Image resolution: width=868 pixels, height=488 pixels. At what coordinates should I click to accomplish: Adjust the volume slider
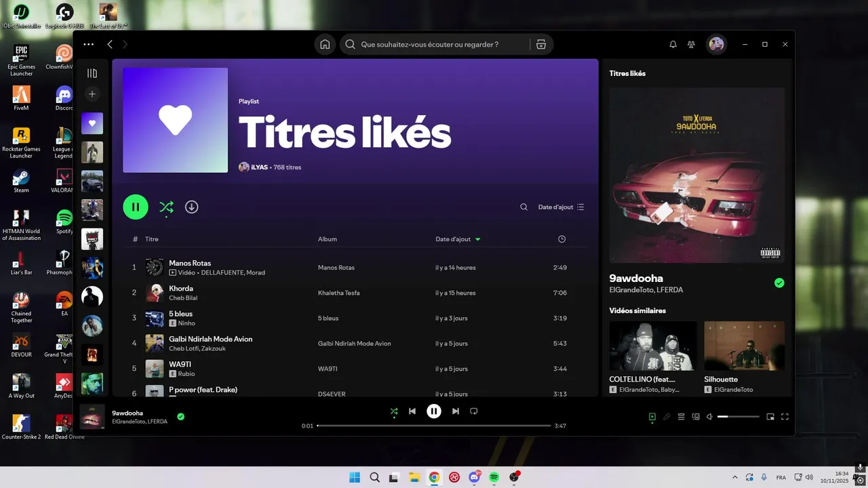pos(738,417)
